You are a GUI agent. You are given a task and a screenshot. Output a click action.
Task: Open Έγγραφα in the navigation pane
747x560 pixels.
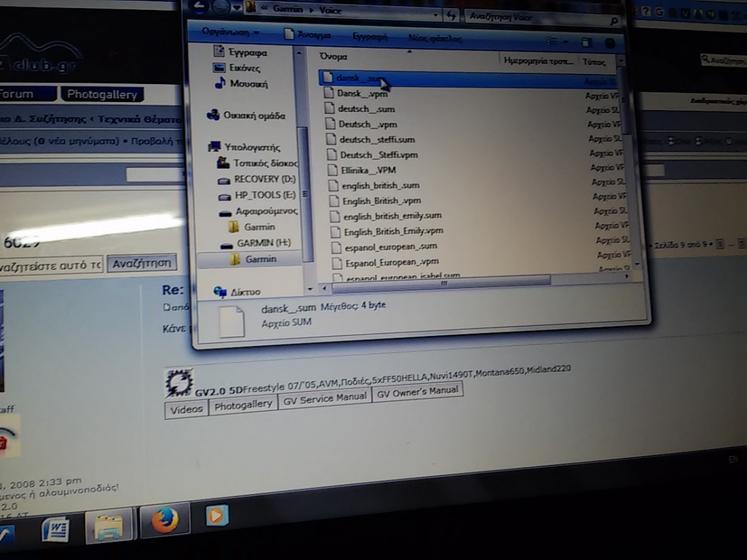click(x=240, y=52)
